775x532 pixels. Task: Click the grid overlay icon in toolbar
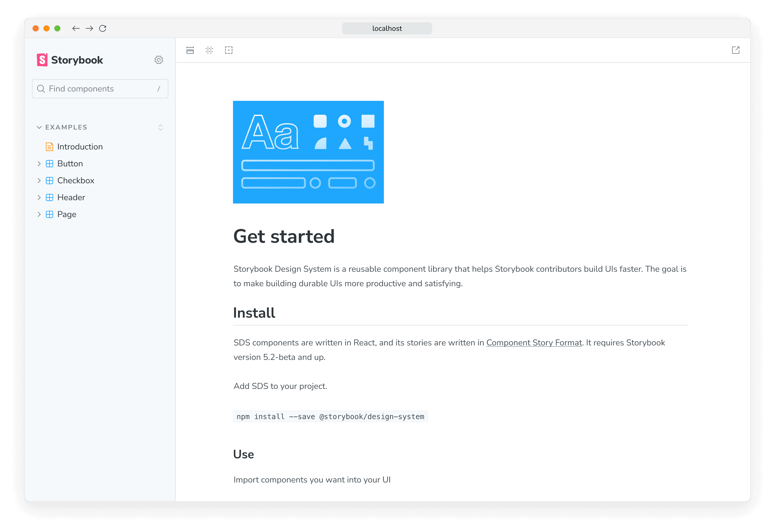210,51
